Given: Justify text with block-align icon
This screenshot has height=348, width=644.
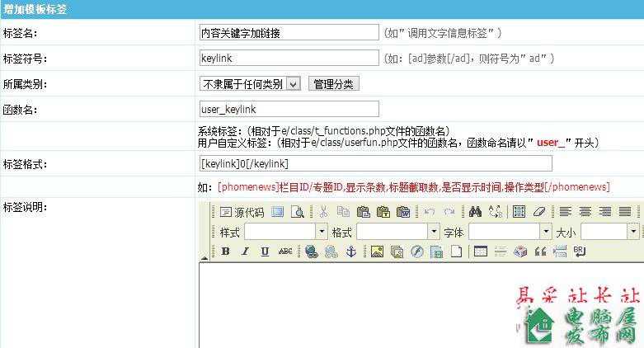Looking at the screenshot, I should click(625, 212).
